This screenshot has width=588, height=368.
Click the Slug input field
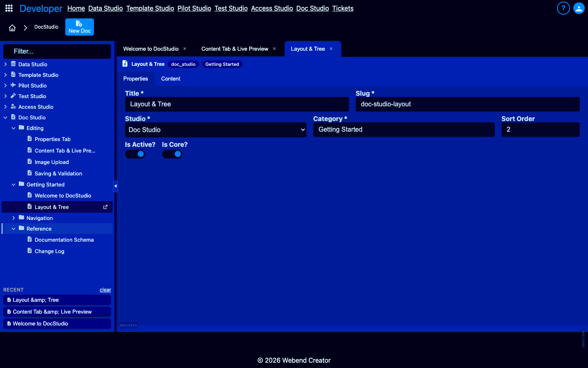click(468, 104)
